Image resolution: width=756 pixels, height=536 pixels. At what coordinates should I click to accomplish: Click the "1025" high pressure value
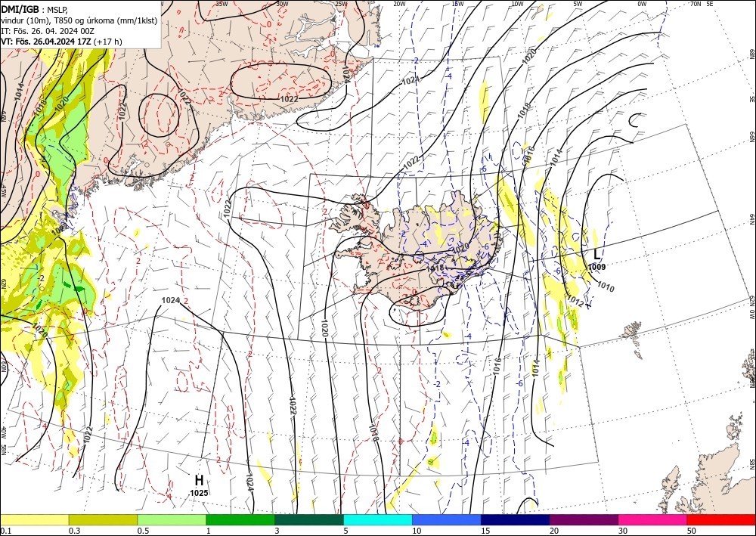(x=199, y=493)
